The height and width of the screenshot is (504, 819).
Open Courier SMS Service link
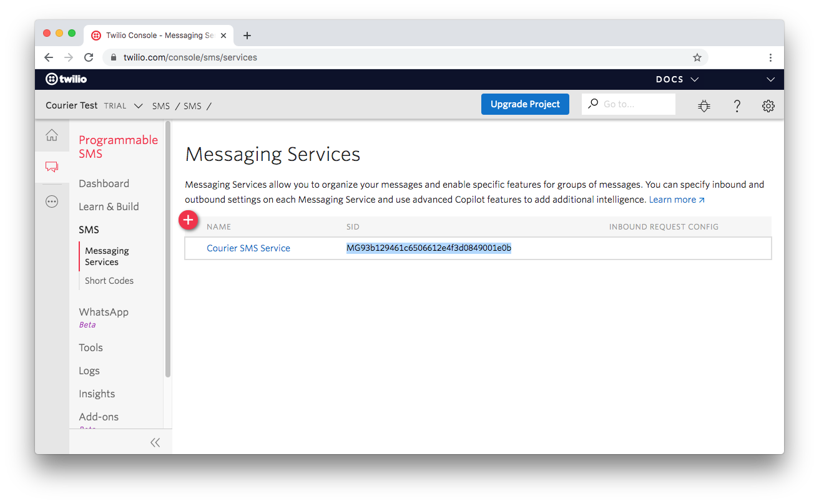click(x=248, y=248)
